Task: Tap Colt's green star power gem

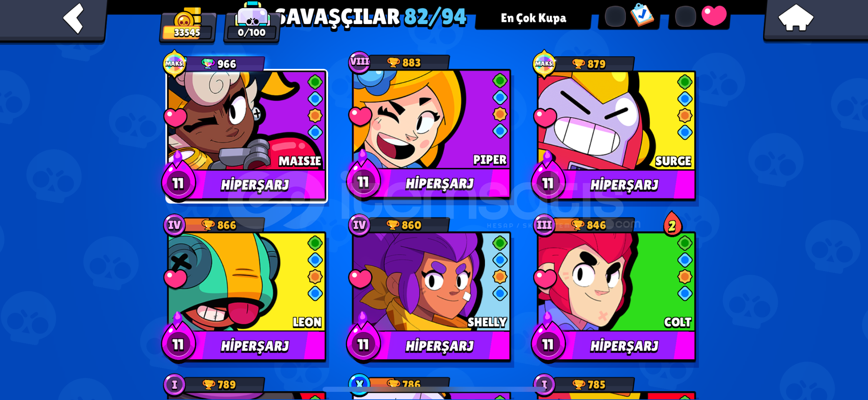Action: point(685,243)
